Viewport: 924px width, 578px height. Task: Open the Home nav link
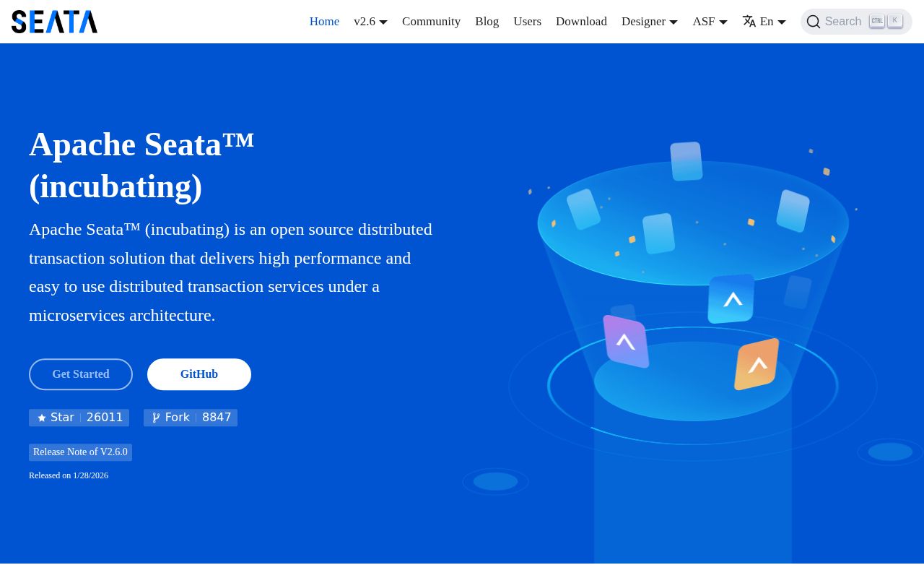pos(324,22)
